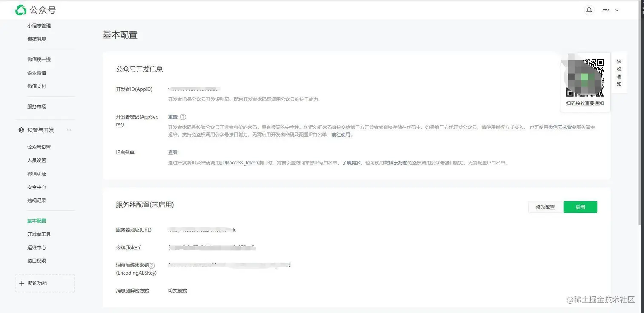The width and height of the screenshot is (644, 313).
Task: Open 企业微信 in sidebar
Action: click(37, 73)
